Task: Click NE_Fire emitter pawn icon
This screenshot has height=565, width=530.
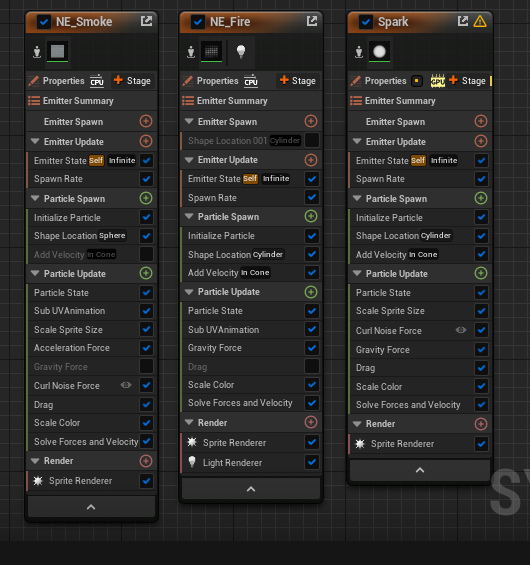Action: point(191,52)
